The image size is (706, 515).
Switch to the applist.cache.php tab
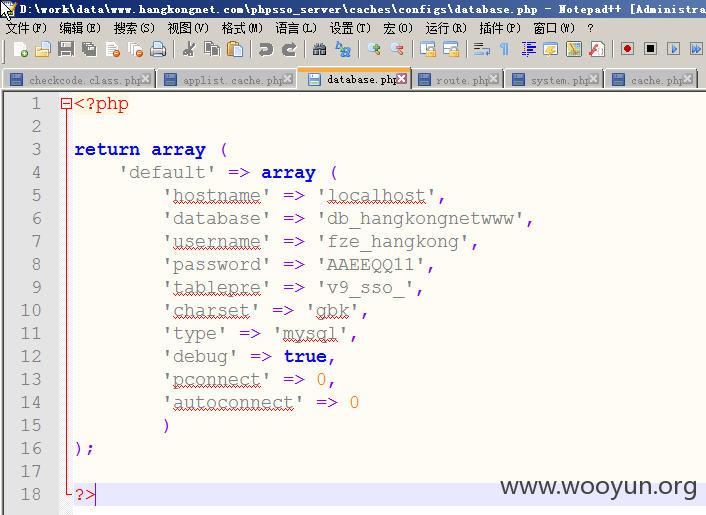pyautogui.click(x=228, y=80)
